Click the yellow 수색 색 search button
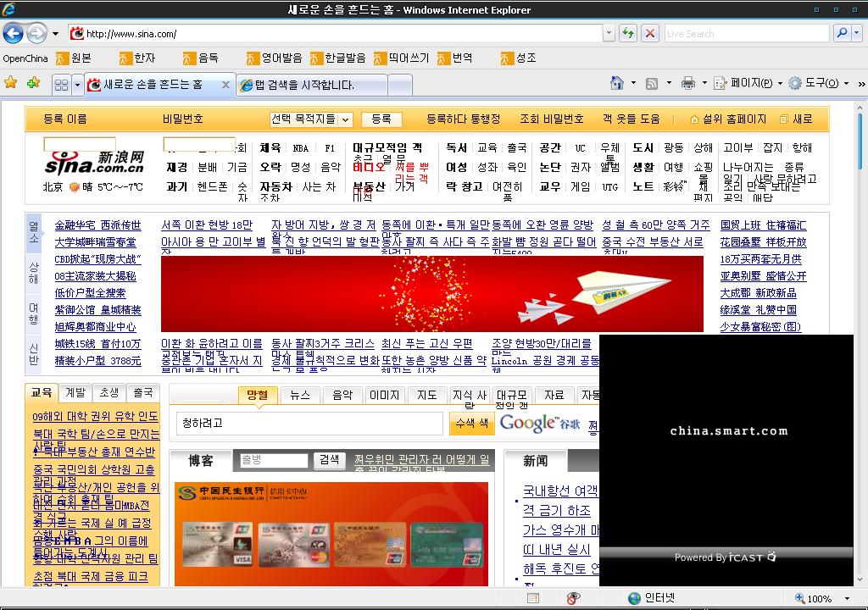 pyautogui.click(x=471, y=424)
